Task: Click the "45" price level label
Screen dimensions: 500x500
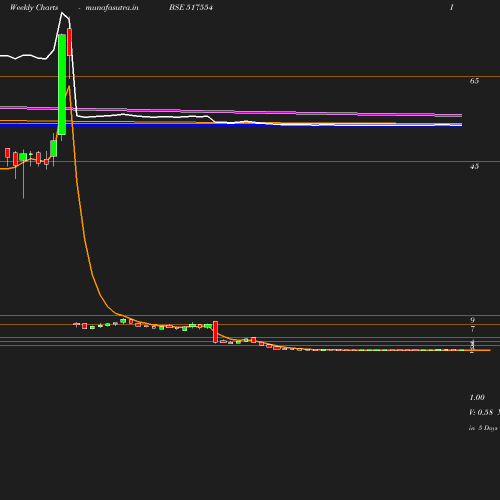Action: point(474,166)
